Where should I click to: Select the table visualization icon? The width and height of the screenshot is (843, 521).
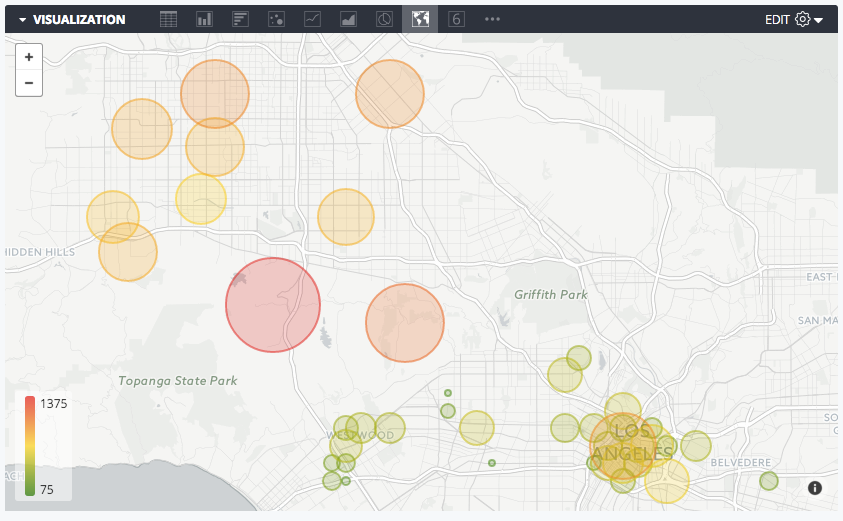(169, 19)
